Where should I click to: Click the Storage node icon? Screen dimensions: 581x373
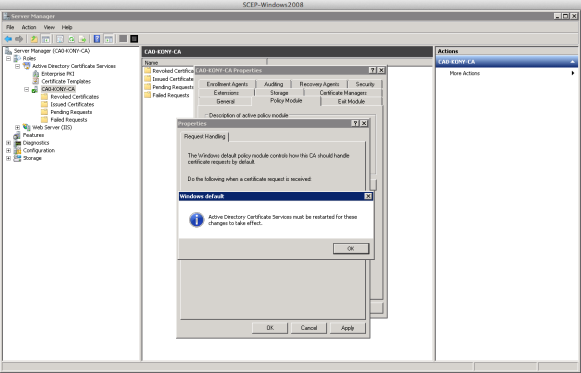coord(17,158)
